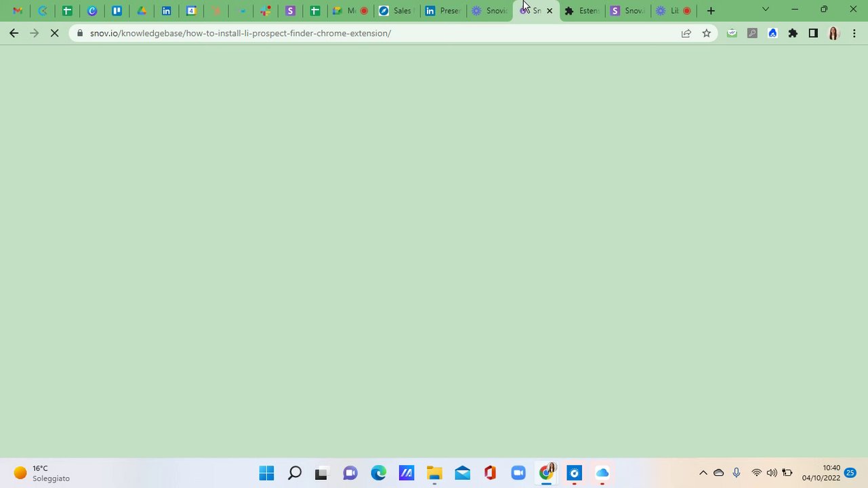Expand the tab search dropdown arrow
The image size is (868, 488).
[766, 10]
